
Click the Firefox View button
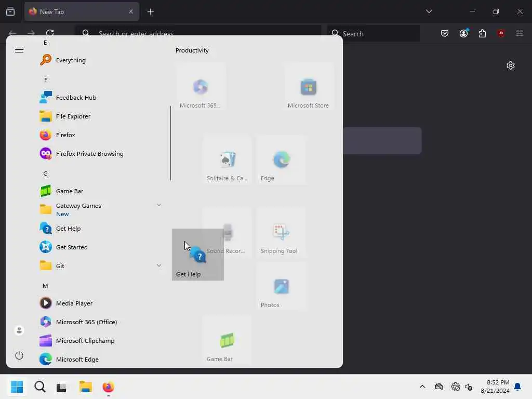click(x=10, y=11)
